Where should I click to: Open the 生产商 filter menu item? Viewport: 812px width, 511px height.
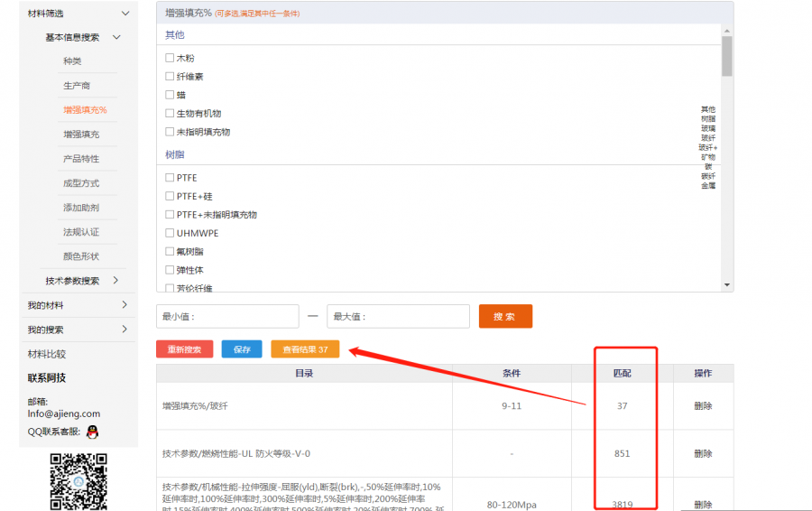(77, 86)
